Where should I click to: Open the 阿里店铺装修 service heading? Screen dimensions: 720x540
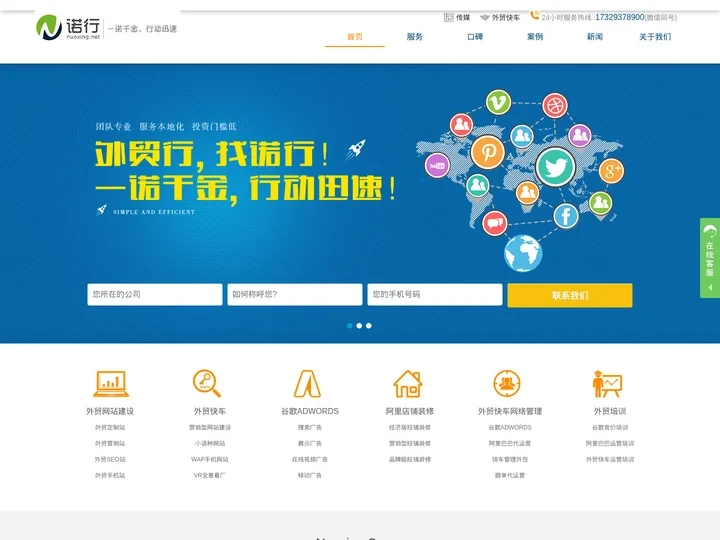click(410, 411)
